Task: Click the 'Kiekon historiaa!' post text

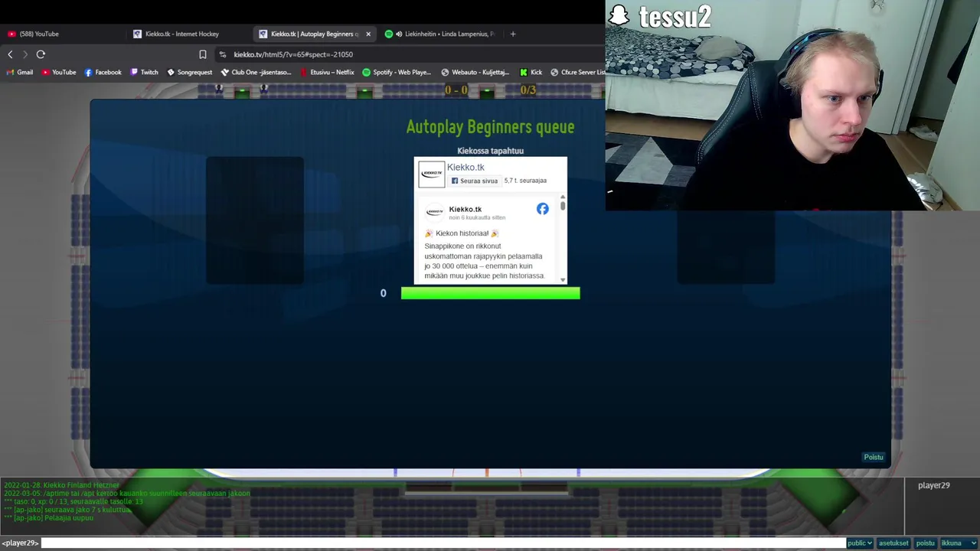Action: (462, 233)
